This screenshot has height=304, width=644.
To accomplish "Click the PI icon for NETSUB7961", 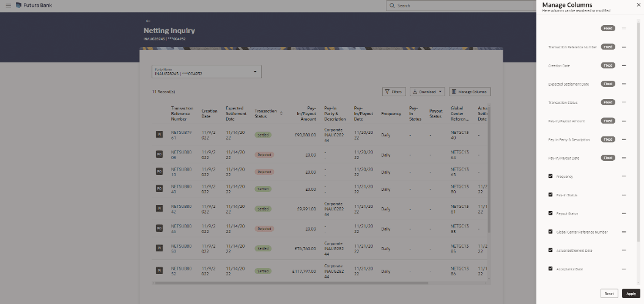I will tap(160, 135).
